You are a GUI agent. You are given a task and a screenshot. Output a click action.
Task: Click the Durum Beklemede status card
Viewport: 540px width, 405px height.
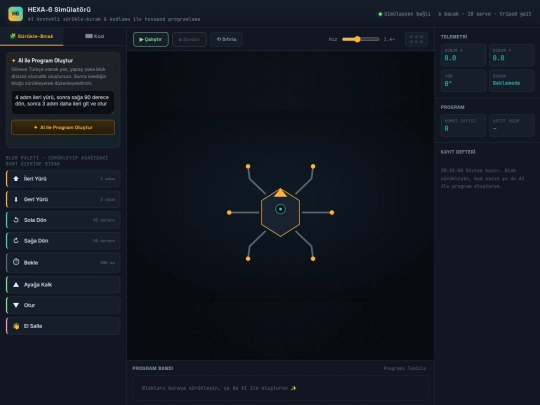tap(511, 81)
